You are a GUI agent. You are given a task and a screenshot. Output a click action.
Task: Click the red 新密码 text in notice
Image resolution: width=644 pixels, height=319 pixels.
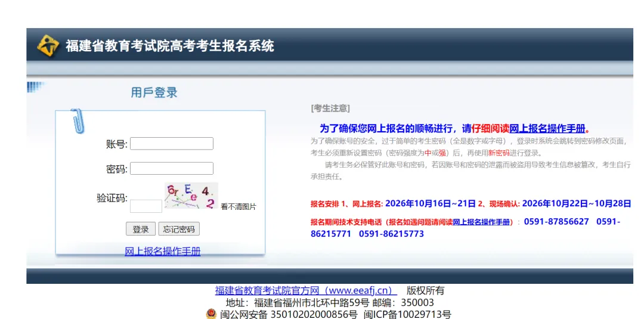click(499, 153)
